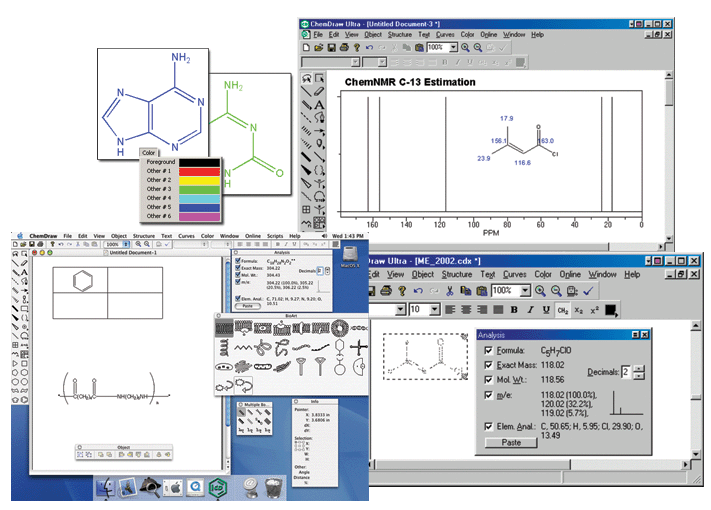Image resolution: width=711 pixels, height=510 pixels.
Task: Click Decimals stepper in Mac Analysis panel
Action: (327, 271)
